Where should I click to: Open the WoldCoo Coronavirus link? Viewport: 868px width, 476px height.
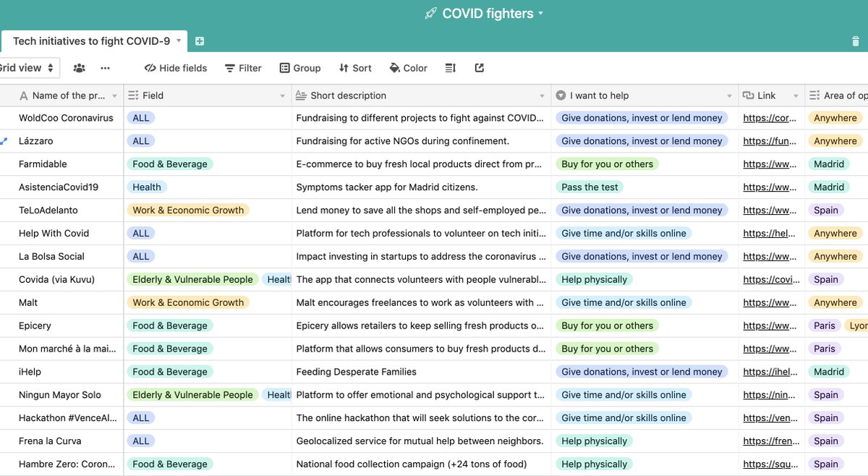(x=770, y=118)
